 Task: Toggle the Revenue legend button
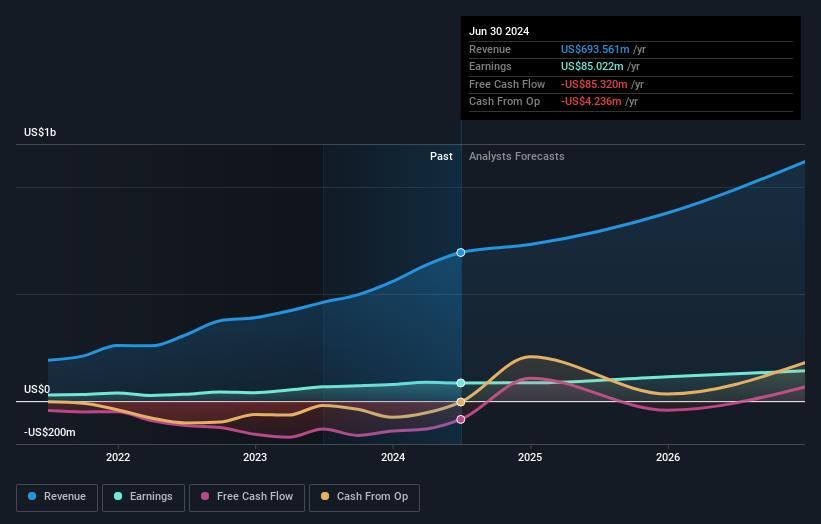point(57,497)
